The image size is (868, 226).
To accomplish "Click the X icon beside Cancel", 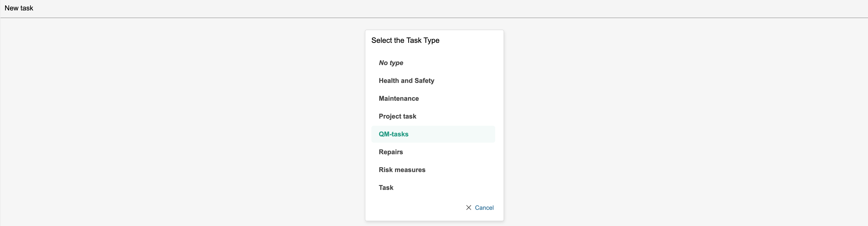I will click(468, 207).
